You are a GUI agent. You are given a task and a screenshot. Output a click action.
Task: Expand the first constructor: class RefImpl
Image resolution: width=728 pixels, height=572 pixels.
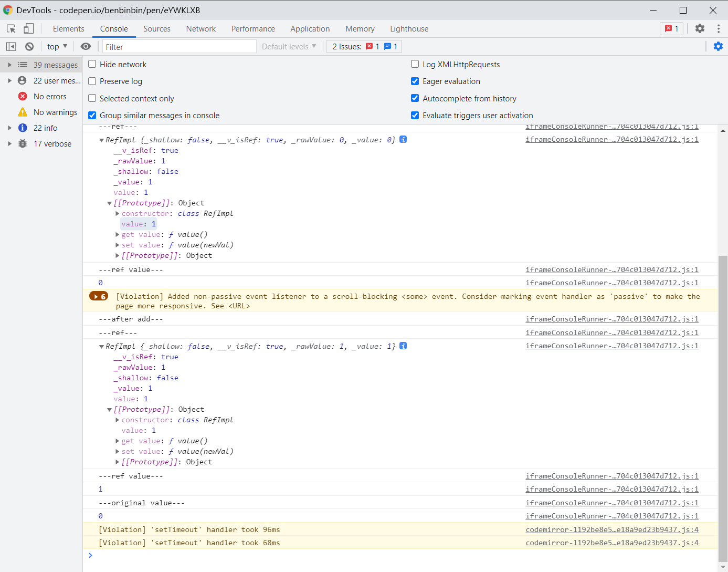pyautogui.click(x=117, y=214)
